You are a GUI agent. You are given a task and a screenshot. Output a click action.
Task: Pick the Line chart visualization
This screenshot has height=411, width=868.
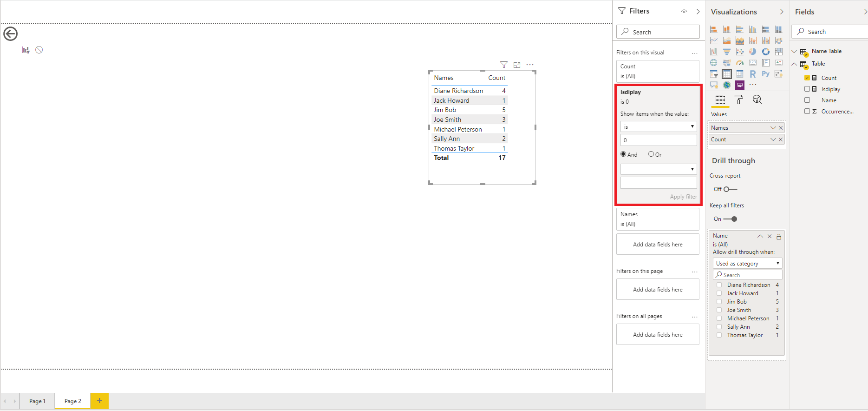coord(714,40)
